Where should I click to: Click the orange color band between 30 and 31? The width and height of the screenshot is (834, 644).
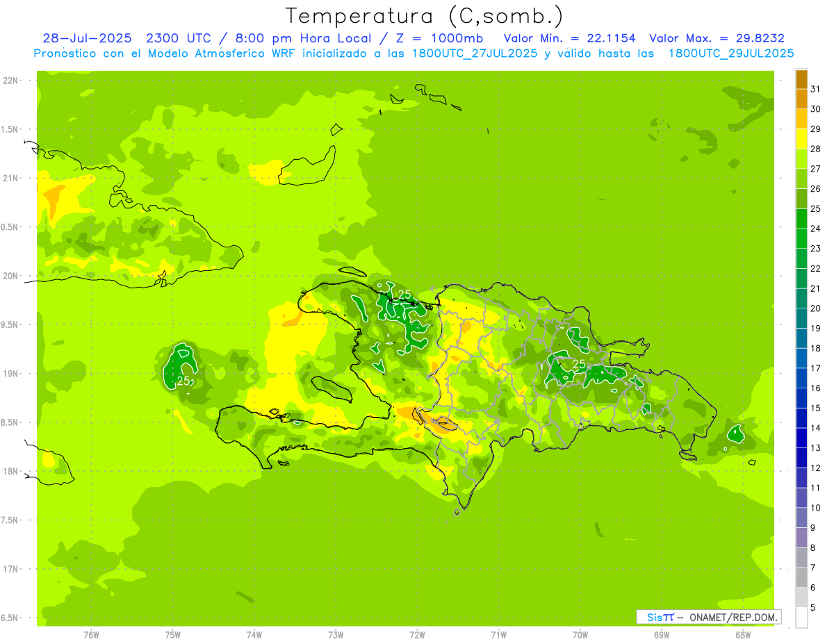click(801, 99)
